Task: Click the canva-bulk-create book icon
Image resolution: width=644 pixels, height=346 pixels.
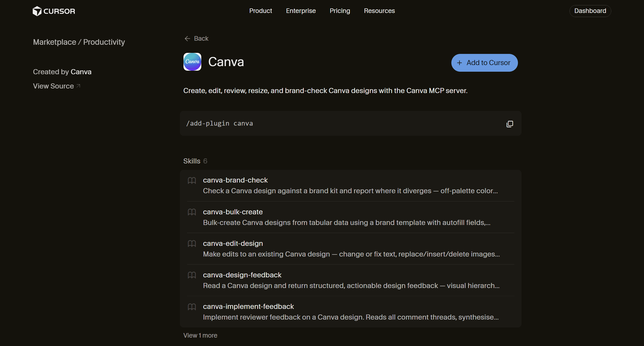Action: (x=192, y=212)
